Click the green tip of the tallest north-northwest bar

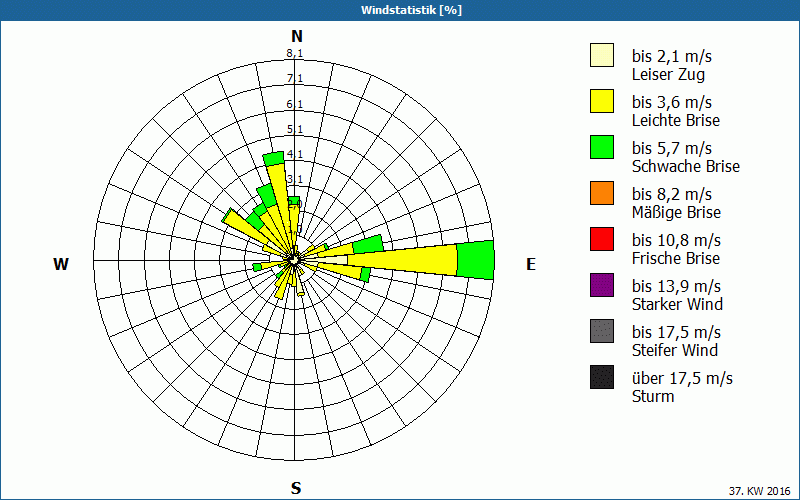click(274, 159)
